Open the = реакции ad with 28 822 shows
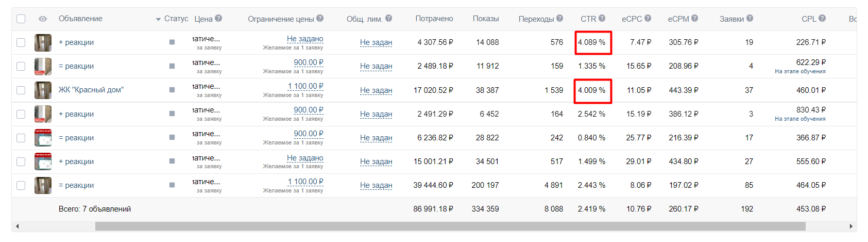Image resolution: width=868 pixels, height=242 pixels. 76,138
